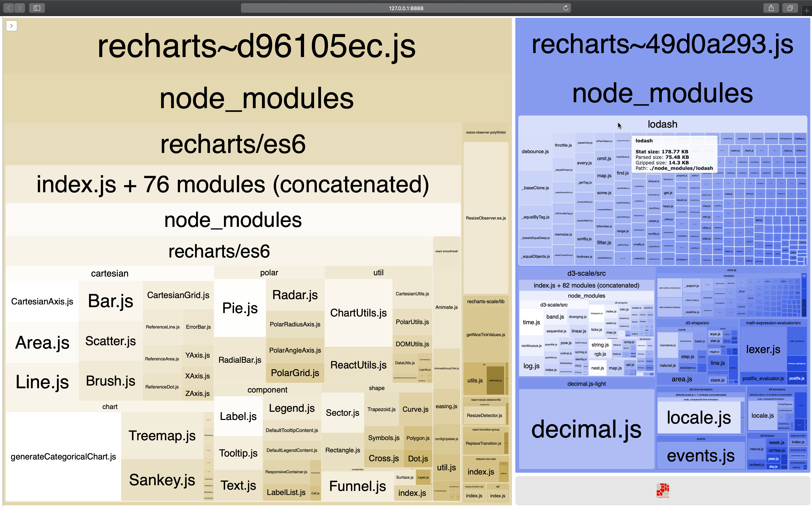Expand the sidebar with chevron button
This screenshot has height=507, width=812.
tap(11, 26)
